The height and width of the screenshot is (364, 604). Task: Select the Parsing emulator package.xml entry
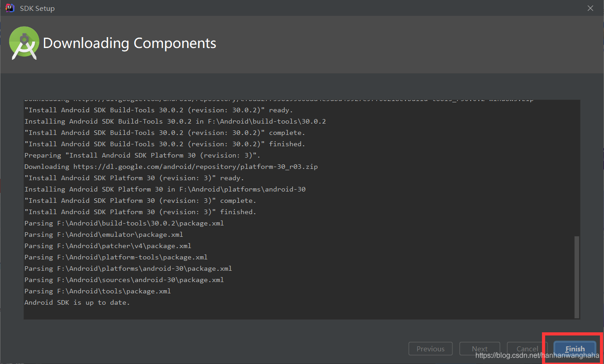(x=104, y=234)
